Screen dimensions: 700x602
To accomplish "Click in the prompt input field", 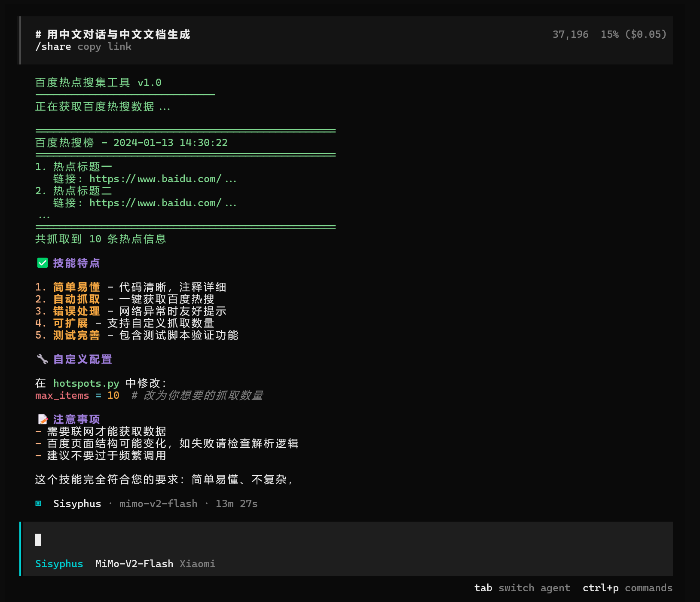I will (344, 540).
